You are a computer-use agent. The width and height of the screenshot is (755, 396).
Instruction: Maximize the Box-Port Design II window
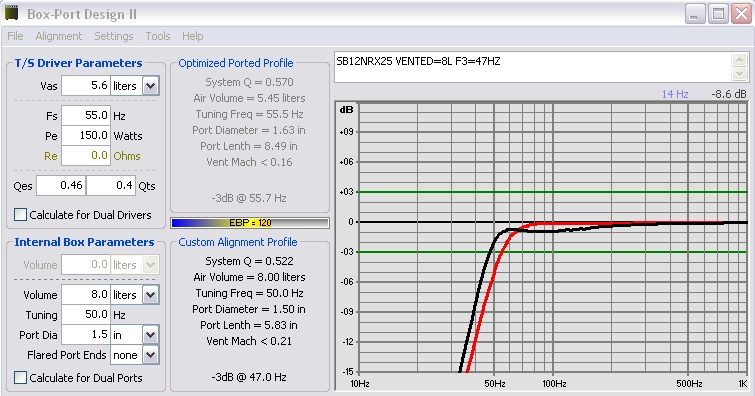[x=718, y=14]
